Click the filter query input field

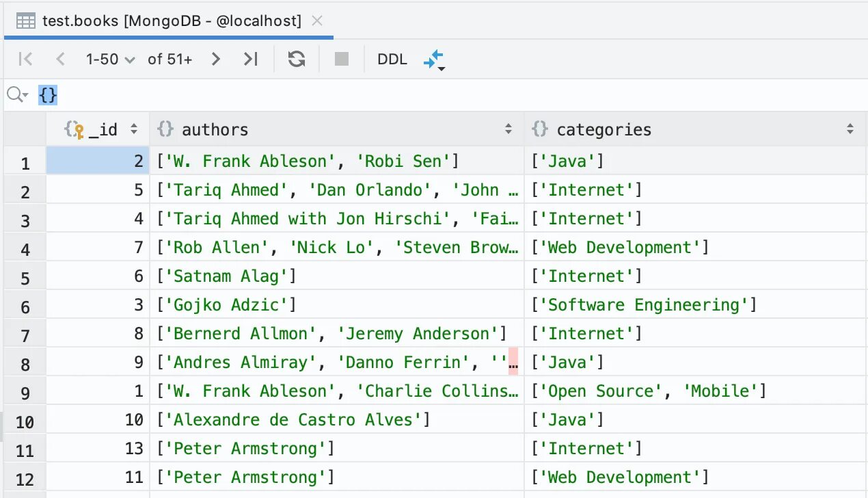click(x=410, y=95)
